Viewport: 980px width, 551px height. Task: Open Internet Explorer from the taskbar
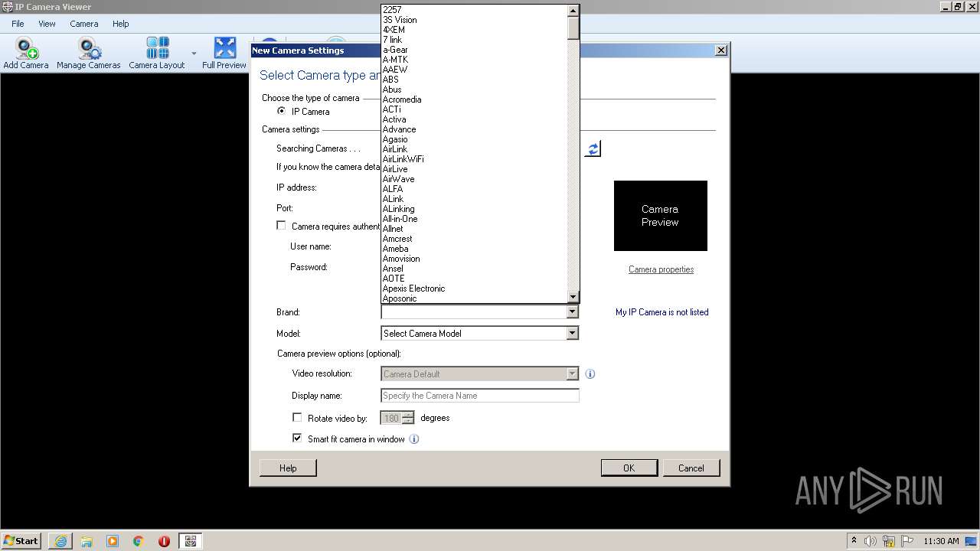(x=60, y=541)
